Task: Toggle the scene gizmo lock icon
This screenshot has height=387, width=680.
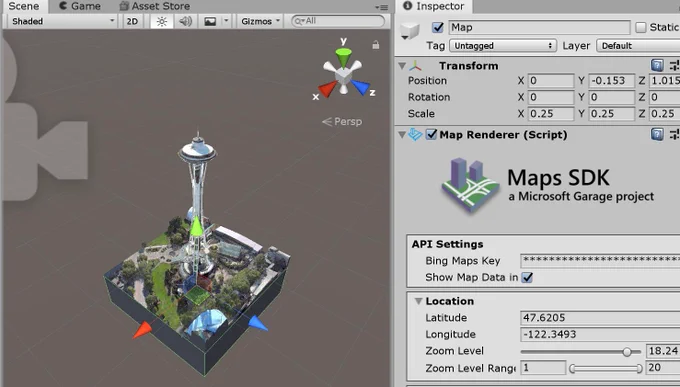Action: coord(376,45)
